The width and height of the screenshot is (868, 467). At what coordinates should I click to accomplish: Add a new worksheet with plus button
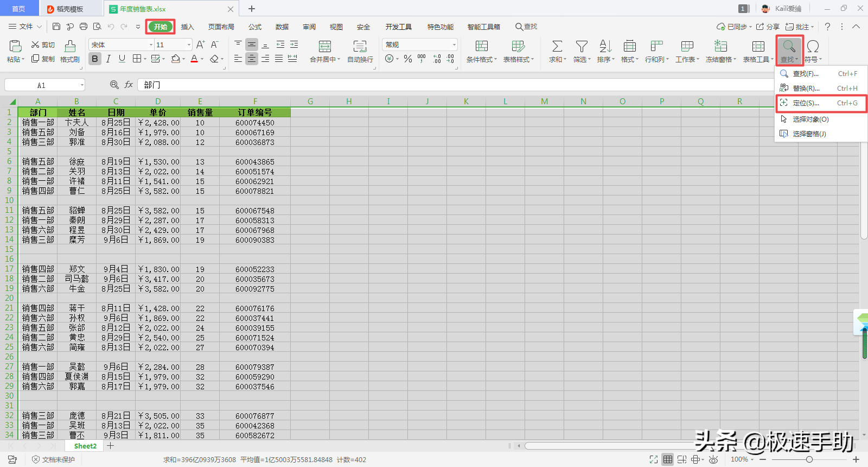[x=111, y=446]
